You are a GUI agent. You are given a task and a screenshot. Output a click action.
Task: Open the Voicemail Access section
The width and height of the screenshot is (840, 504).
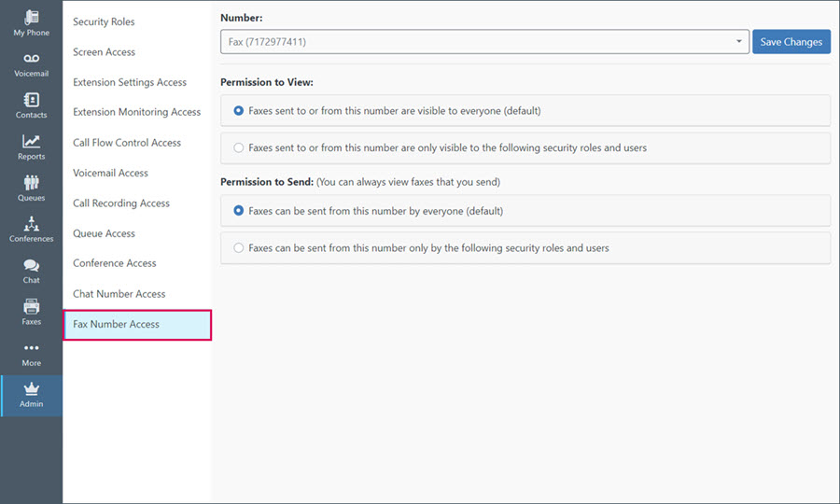point(110,173)
